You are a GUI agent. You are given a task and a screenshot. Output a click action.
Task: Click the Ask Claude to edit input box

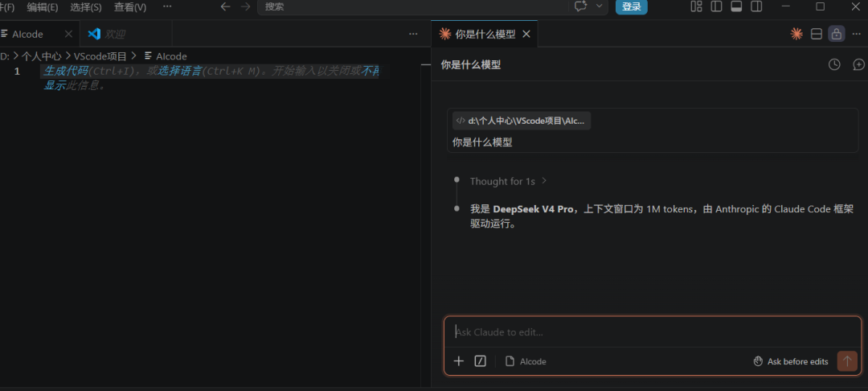[x=653, y=331]
